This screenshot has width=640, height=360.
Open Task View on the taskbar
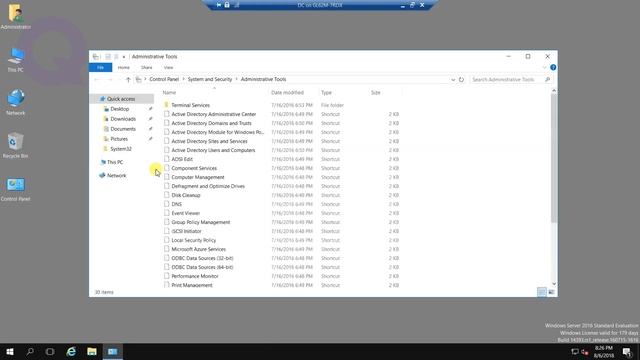click(50, 351)
